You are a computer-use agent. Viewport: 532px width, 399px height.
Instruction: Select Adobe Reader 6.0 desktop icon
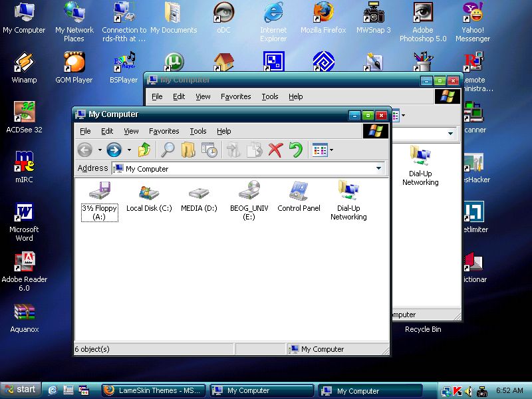tap(24, 271)
